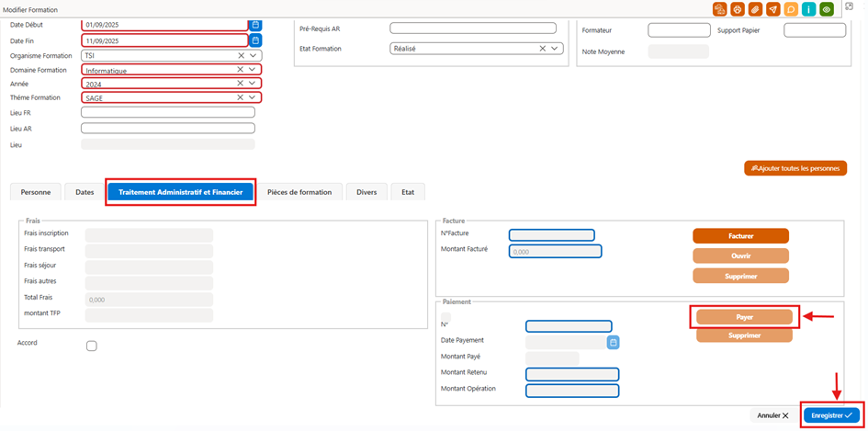Image resolution: width=868 pixels, height=431 pixels.
Task: Open attachments via the paperclip icon
Action: point(755,9)
